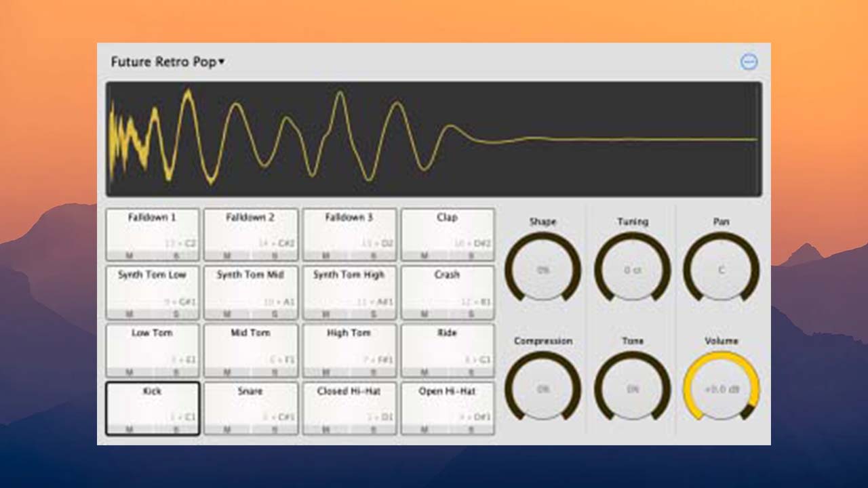Adjust the Compression knob
The width and height of the screenshot is (868, 488).
click(542, 388)
